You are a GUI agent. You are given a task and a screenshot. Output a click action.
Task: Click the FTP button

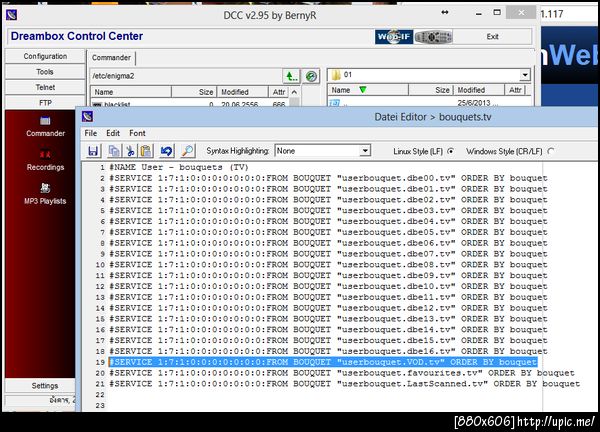pos(45,103)
